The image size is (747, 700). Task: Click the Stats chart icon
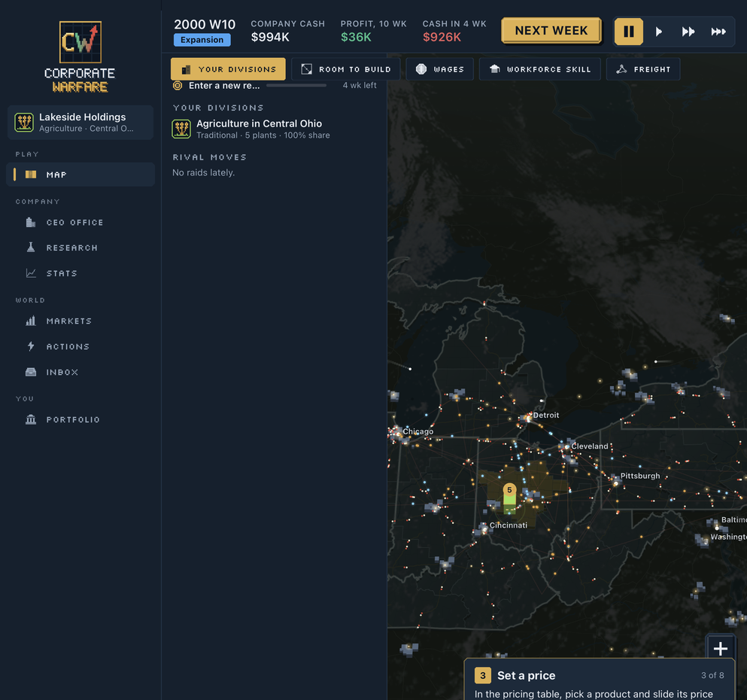pos(31,273)
